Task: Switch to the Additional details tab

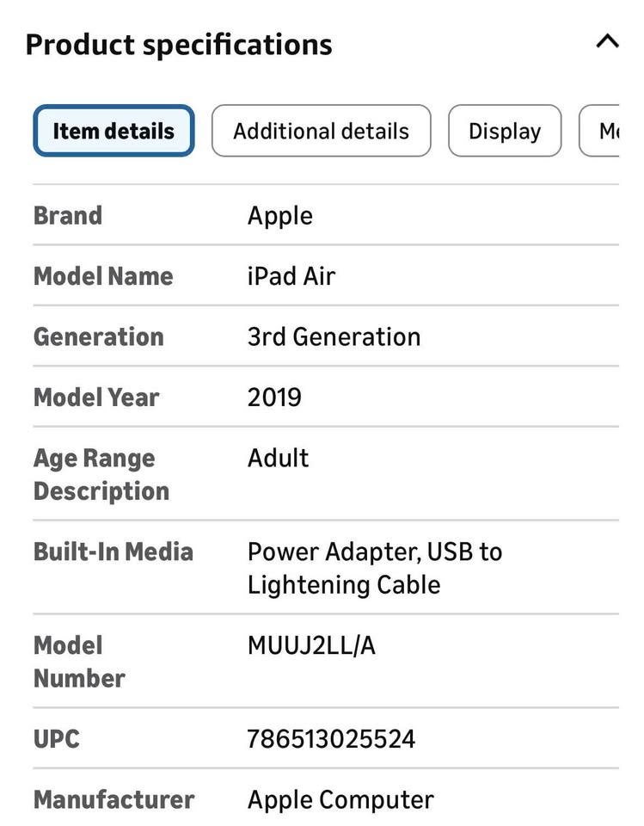Action: (321, 131)
